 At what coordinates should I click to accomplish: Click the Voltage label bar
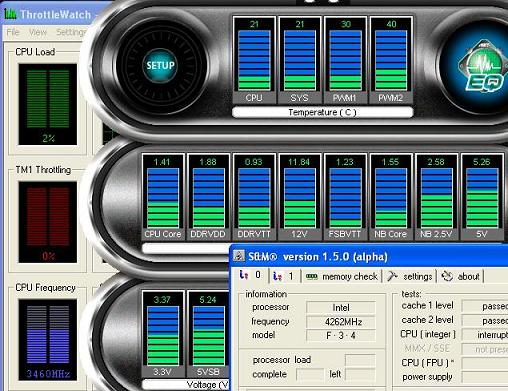(x=186, y=385)
